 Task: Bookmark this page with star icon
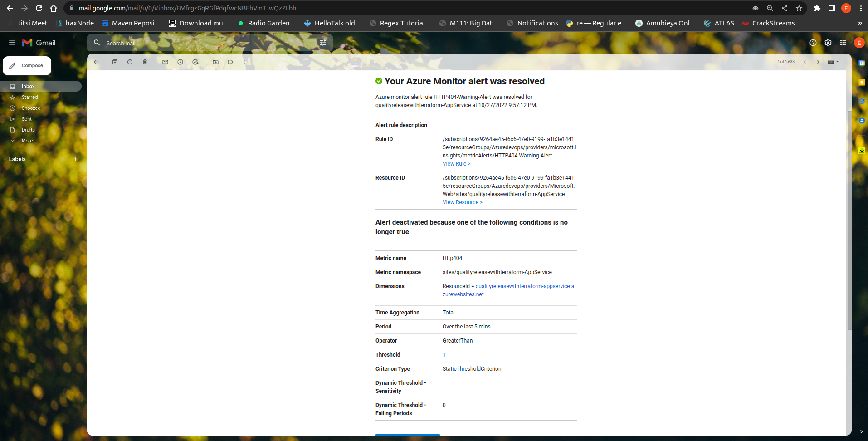click(x=799, y=8)
